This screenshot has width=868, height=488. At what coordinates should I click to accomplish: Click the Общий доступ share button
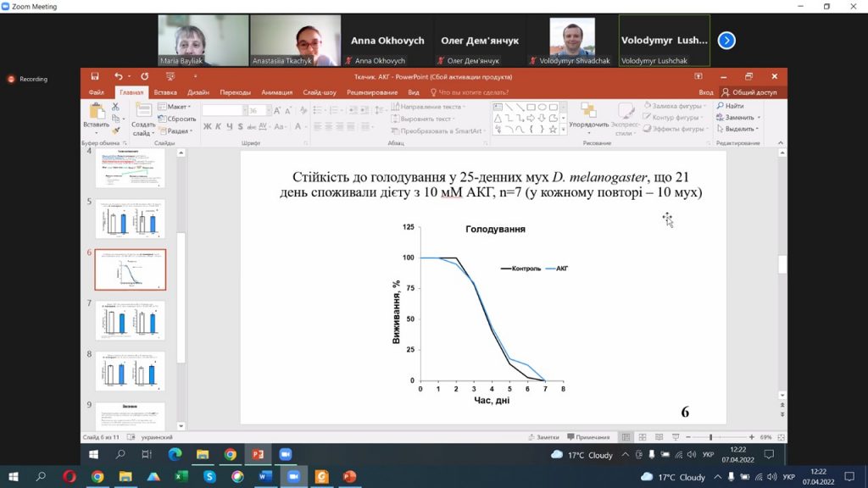749,92
